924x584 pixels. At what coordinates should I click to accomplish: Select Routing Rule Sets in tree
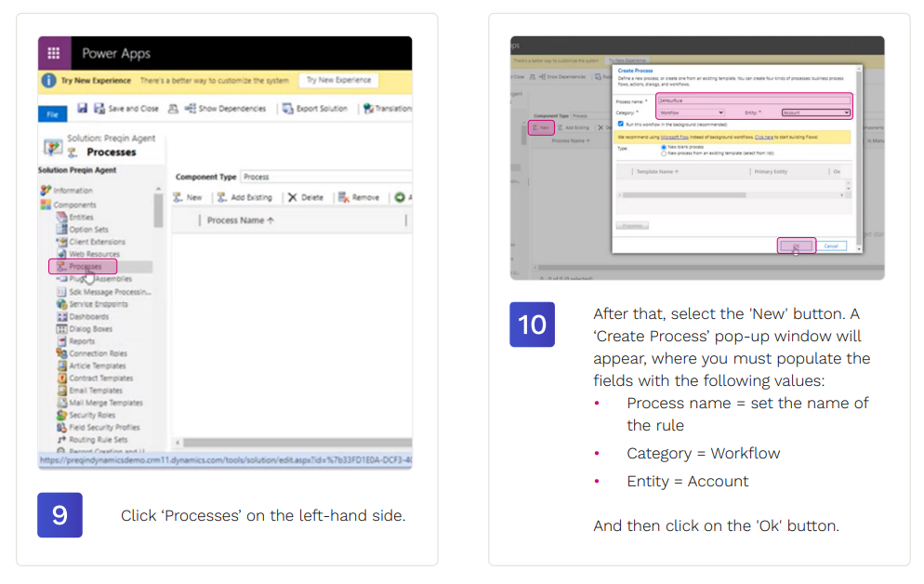[x=92, y=440]
